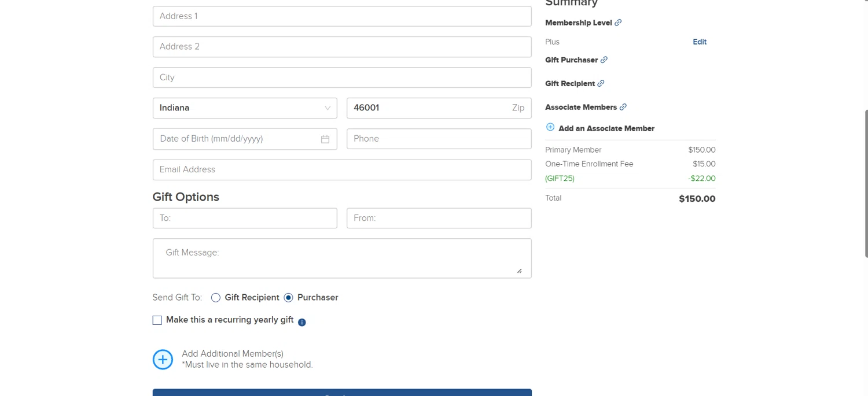Click the large plus circle to add additional members

point(163,360)
